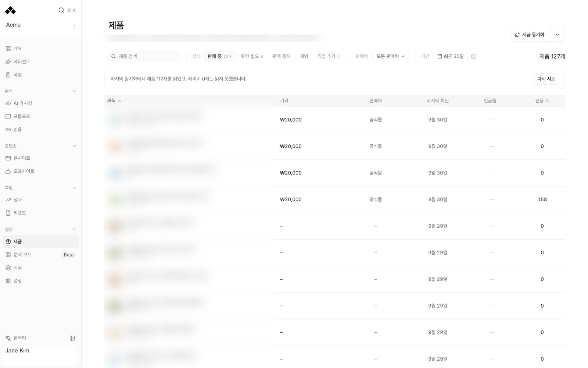Click the magnifier in 제품 검색 box
Screen dimensions: 588x368
pos(114,56)
